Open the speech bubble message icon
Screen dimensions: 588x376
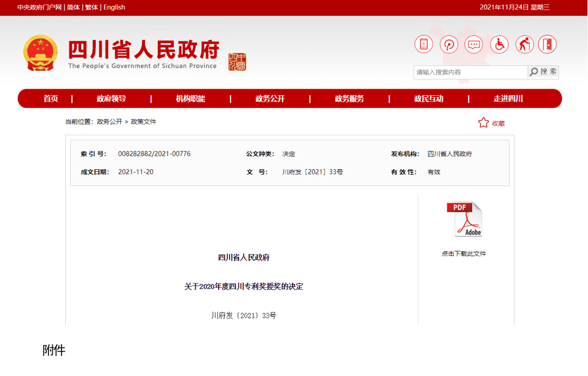(474, 44)
